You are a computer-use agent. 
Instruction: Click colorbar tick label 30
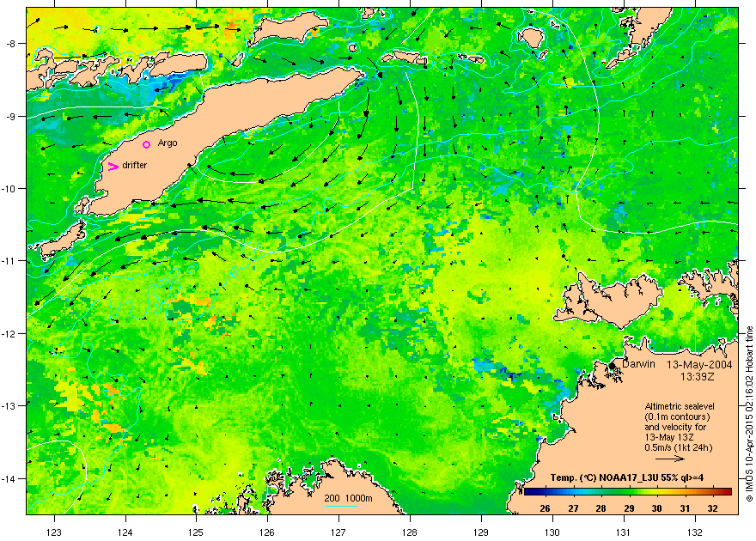[x=656, y=508]
